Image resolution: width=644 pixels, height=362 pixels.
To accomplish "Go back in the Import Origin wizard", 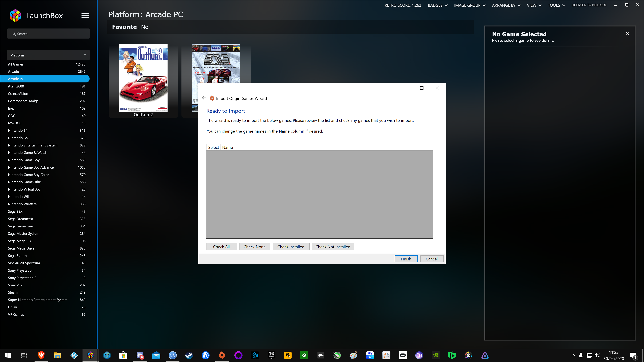I will pyautogui.click(x=204, y=98).
